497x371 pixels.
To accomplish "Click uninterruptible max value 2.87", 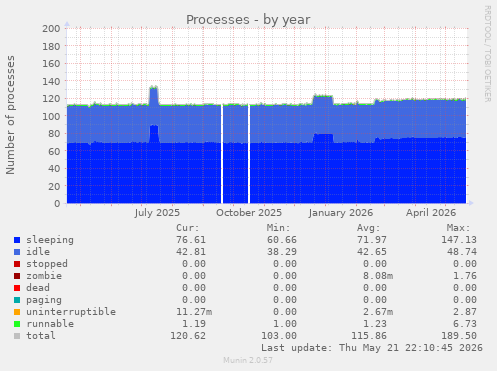I will 465,312.
